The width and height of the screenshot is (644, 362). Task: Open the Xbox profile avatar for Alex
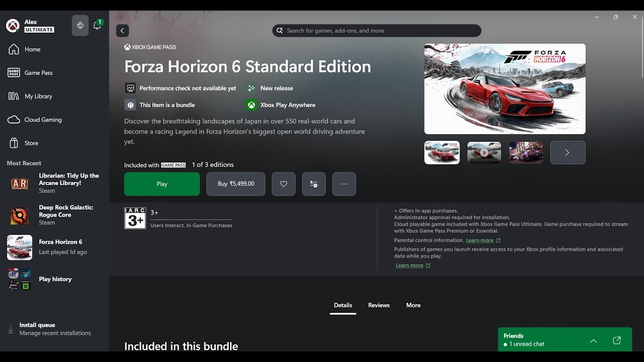pyautogui.click(x=13, y=26)
